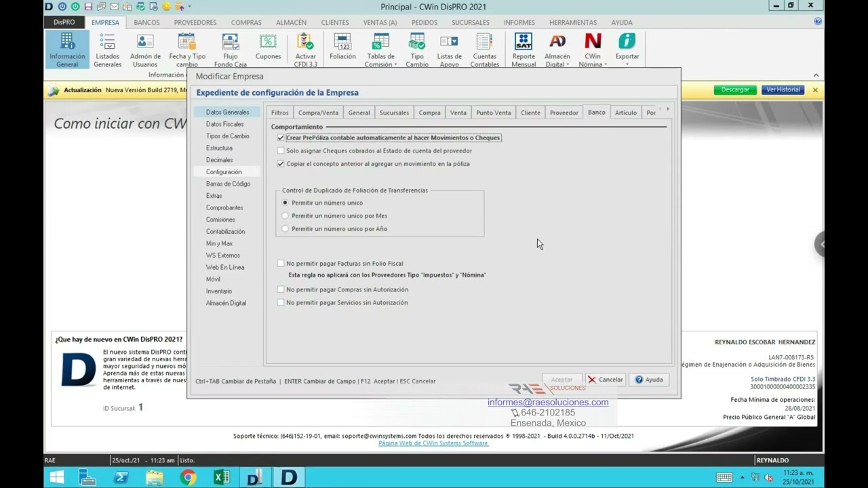Open Listados Generales ribbon icon
The image size is (868, 488).
click(x=108, y=49)
